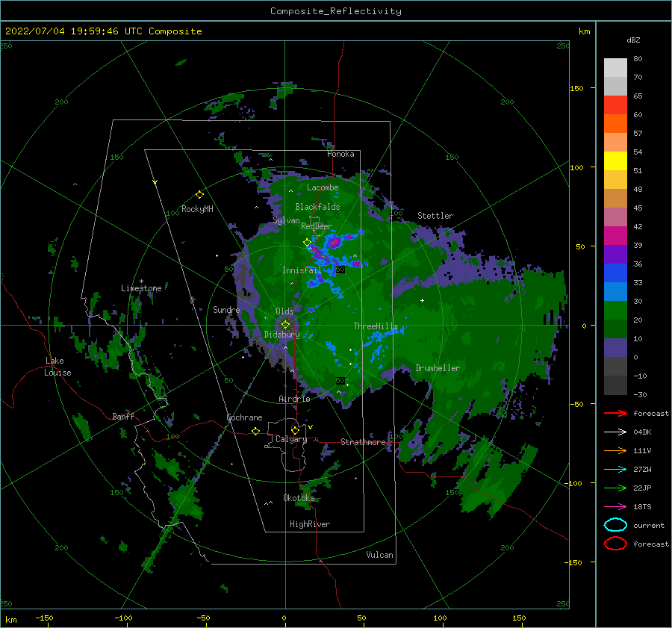Click the RedDeer city label

pos(317,226)
